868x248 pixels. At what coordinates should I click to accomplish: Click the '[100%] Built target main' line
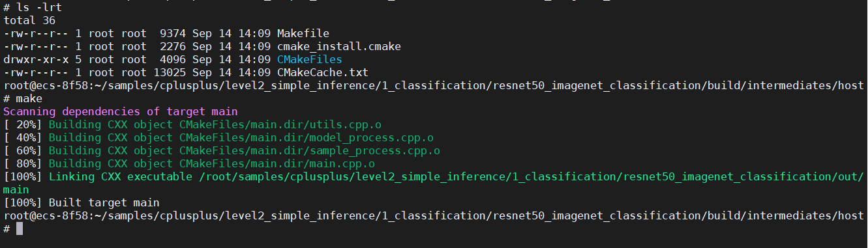click(81, 202)
